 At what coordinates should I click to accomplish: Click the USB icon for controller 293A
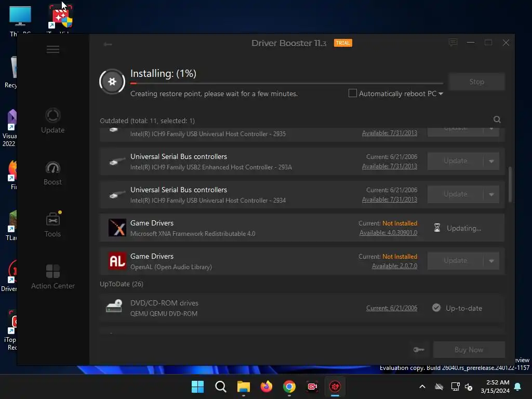(x=117, y=162)
